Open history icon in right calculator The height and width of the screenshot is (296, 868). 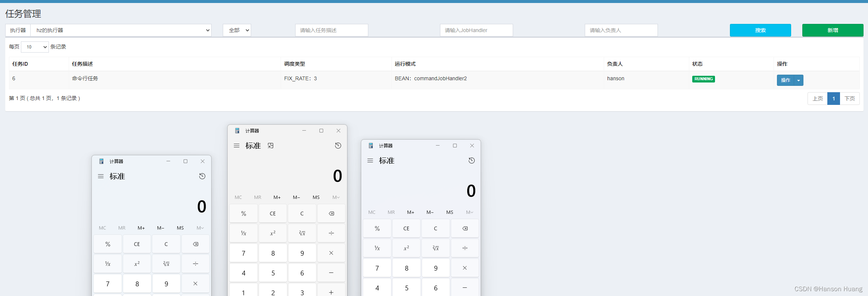point(472,161)
